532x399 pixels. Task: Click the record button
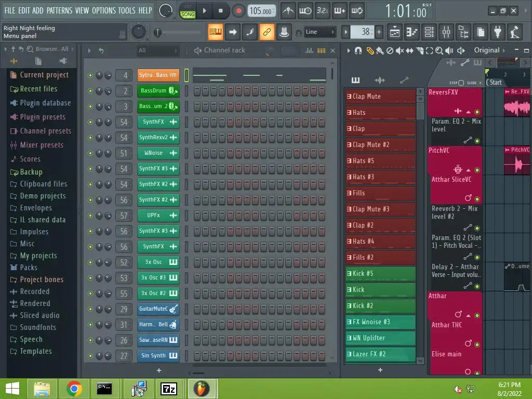(238, 11)
